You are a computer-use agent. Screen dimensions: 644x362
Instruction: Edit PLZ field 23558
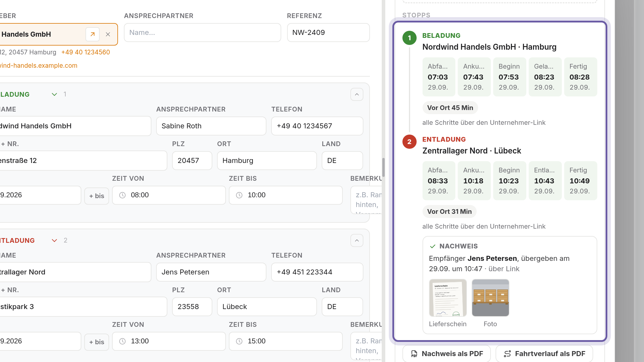click(192, 307)
